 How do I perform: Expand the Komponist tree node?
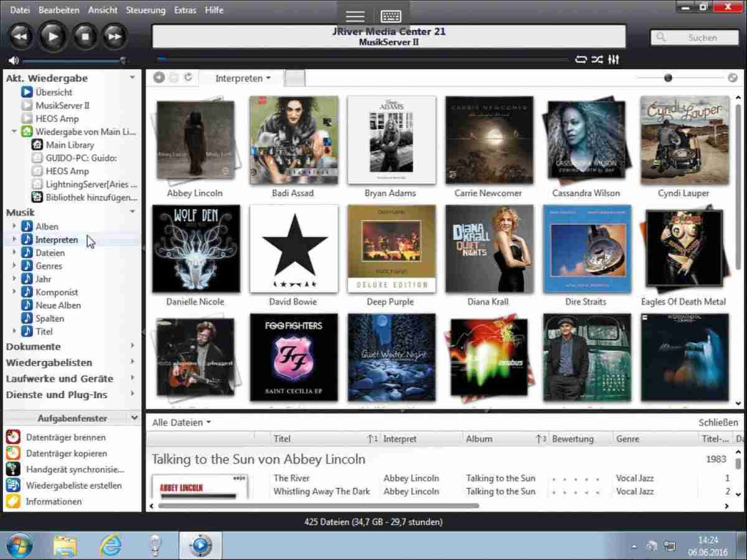tap(14, 292)
